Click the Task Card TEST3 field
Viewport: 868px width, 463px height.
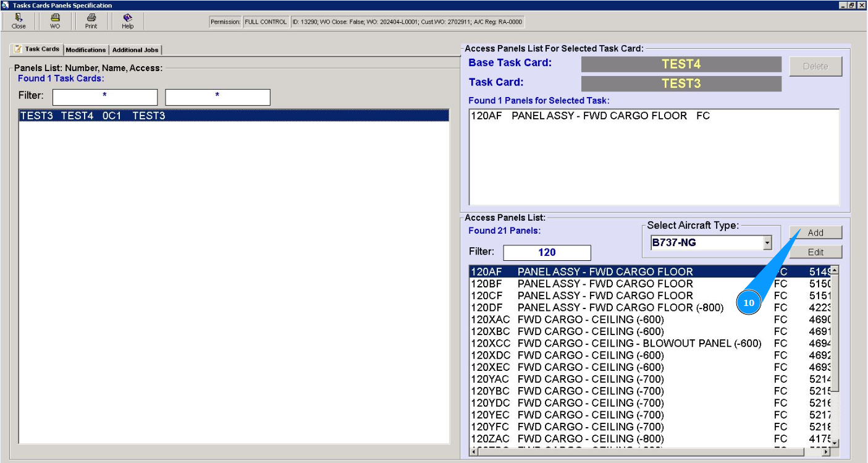click(x=681, y=83)
